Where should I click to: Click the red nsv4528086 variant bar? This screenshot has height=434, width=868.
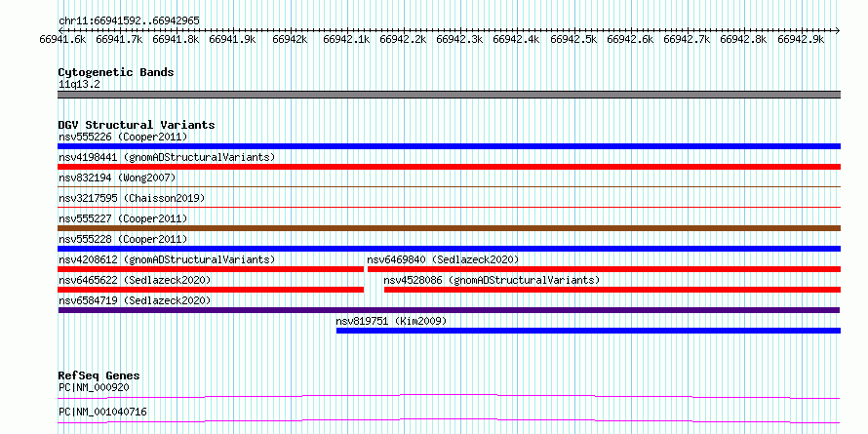tap(612, 290)
